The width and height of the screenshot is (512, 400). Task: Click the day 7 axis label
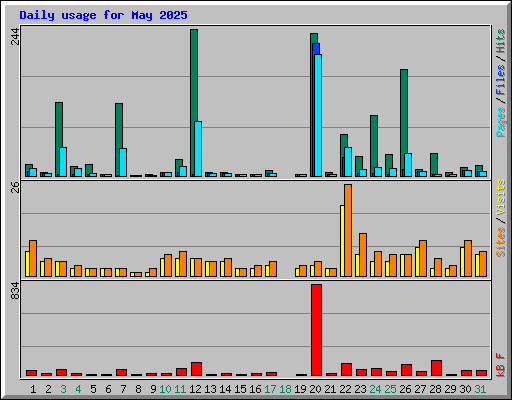[x=123, y=389]
